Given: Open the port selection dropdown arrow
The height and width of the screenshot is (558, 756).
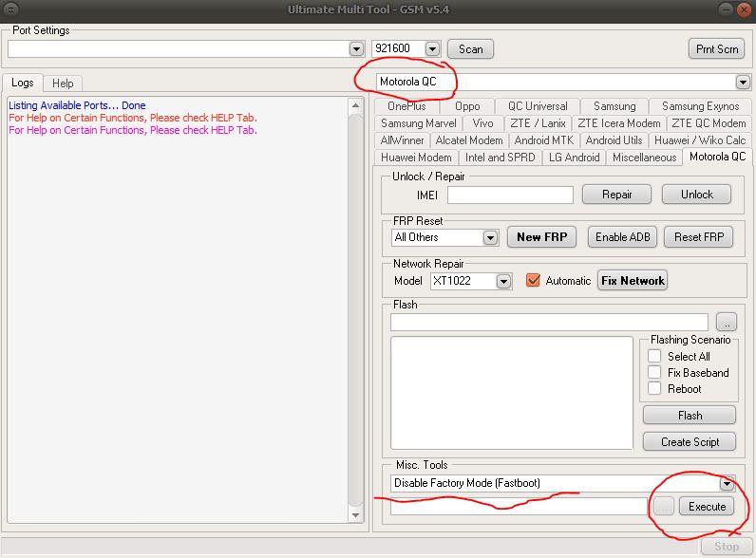Looking at the screenshot, I should coord(356,49).
